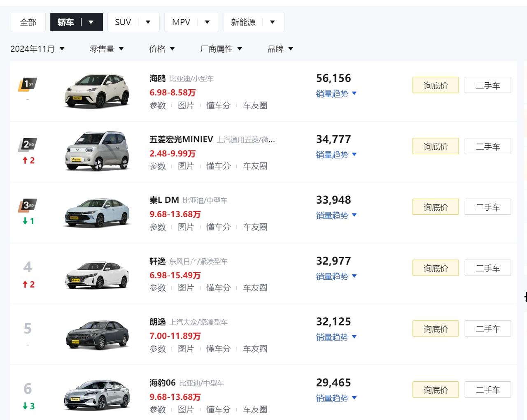The height and width of the screenshot is (420, 527).
Task: Click 二手车 button for 五菱宏光MINIEV
Action: coord(488,146)
